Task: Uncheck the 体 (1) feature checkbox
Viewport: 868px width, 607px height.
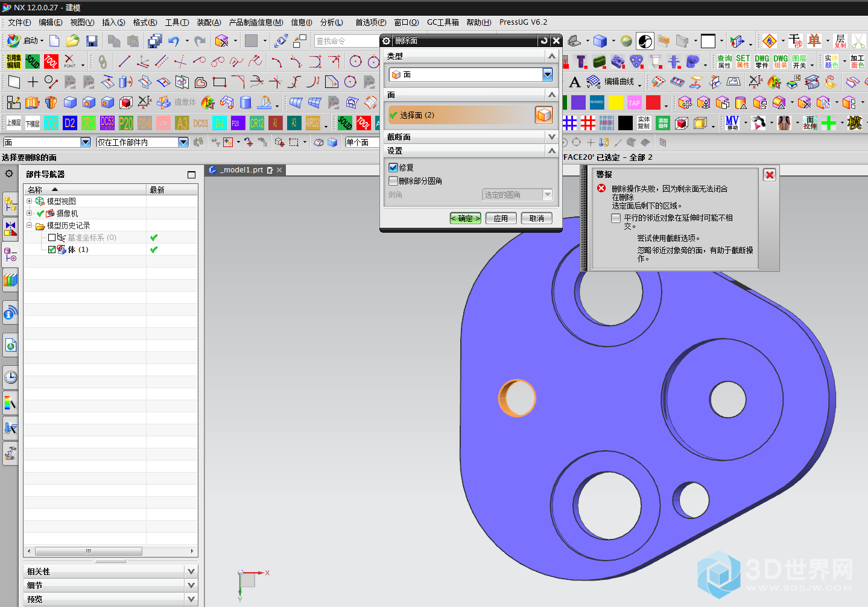Action: click(x=52, y=250)
